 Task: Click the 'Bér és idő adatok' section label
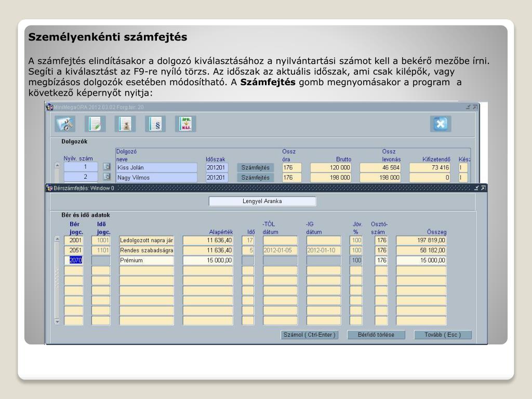[86, 215]
